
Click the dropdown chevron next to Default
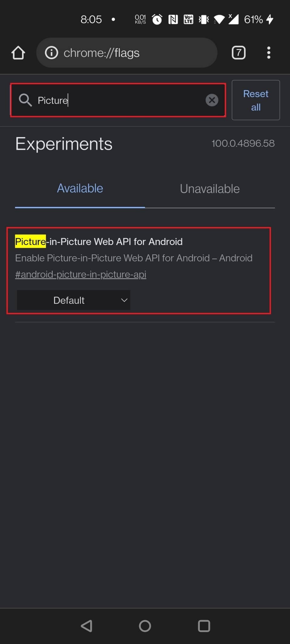click(124, 300)
